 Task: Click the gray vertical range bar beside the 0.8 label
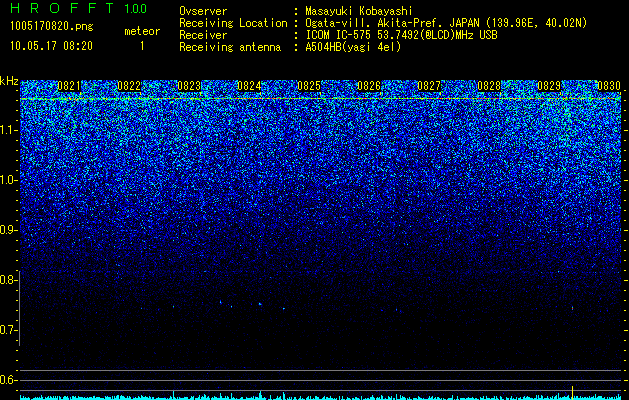[x=19, y=308]
